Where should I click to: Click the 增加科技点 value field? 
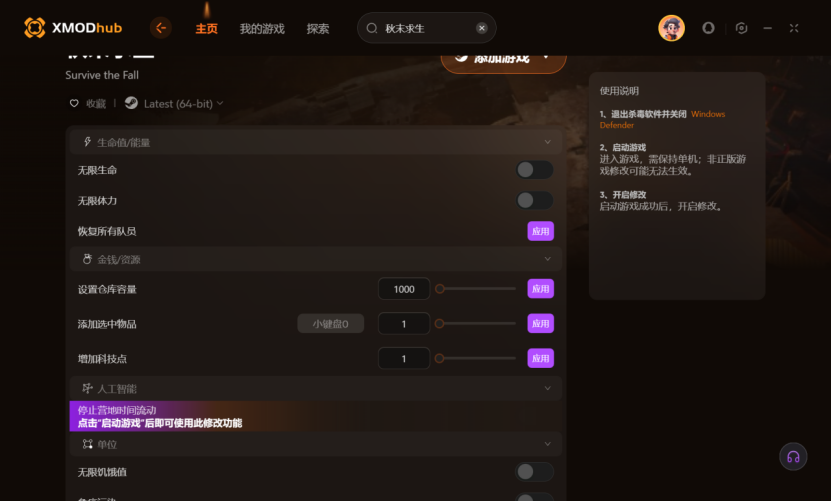point(404,358)
